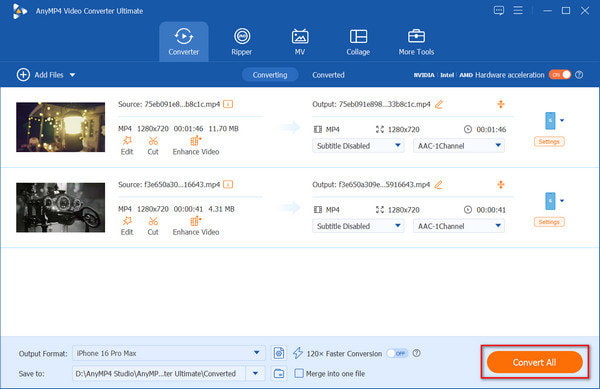Open Faster Conversion help icon
600x389 pixels.
[x=417, y=353]
